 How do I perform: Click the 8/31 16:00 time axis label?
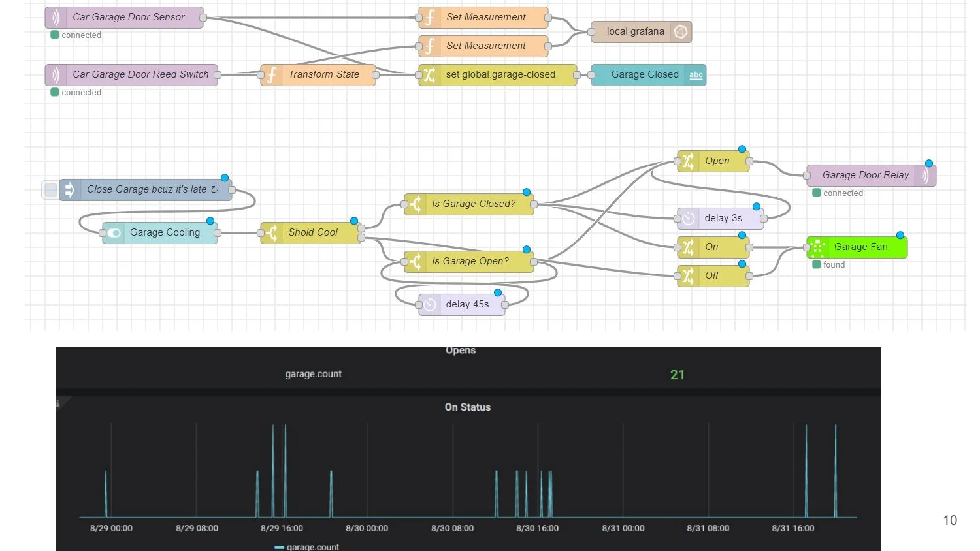tap(793, 528)
